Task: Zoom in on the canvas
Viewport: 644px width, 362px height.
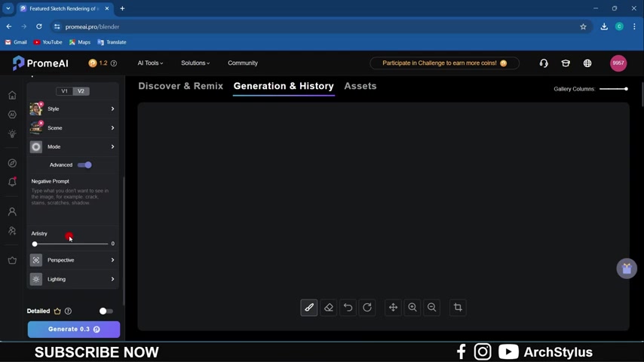Action: (412, 308)
